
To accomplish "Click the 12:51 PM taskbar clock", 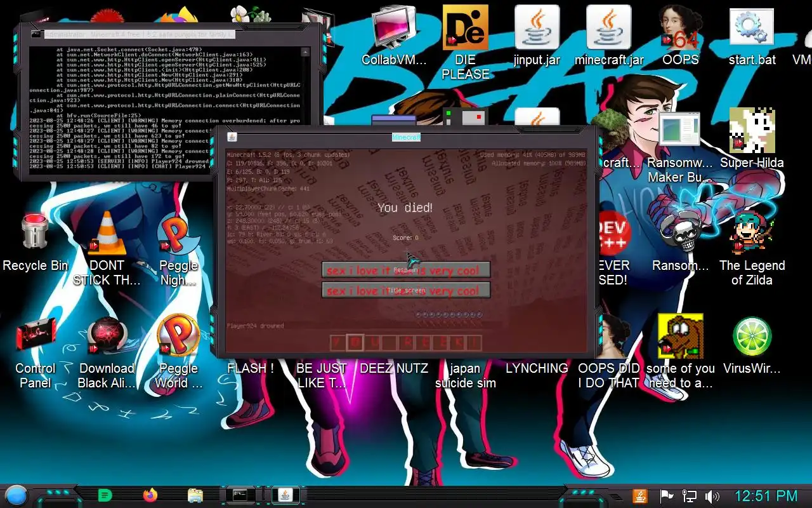I will click(x=766, y=496).
